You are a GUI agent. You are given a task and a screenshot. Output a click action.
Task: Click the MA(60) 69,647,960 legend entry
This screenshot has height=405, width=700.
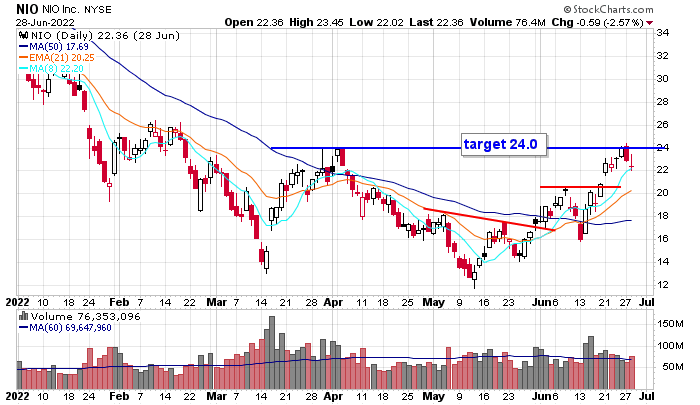pos(65,328)
